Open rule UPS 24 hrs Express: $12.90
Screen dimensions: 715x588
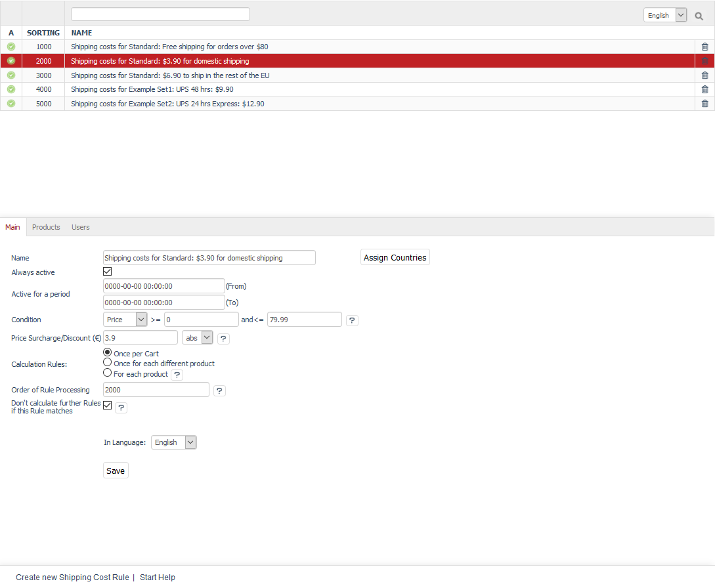click(168, 104)
